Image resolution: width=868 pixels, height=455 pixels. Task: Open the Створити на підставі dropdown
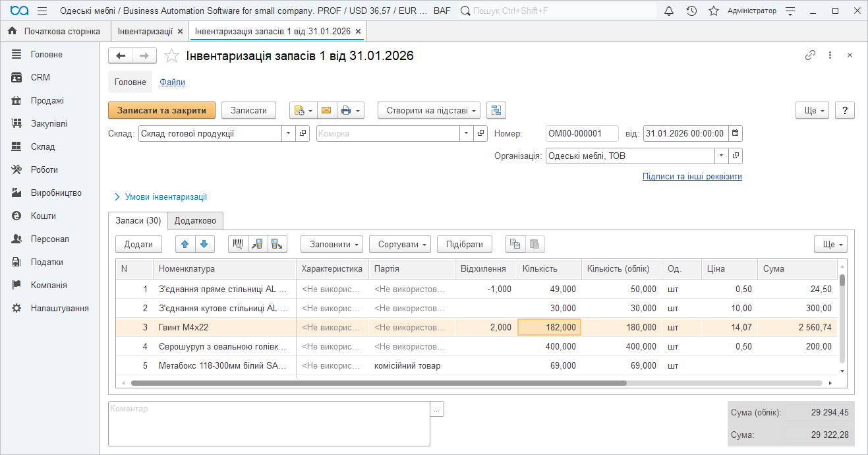click(x=428, y=111)
